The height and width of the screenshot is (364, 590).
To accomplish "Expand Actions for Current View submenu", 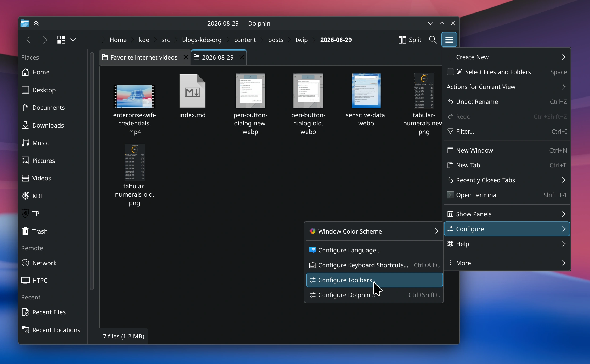I will coord(507,87).
